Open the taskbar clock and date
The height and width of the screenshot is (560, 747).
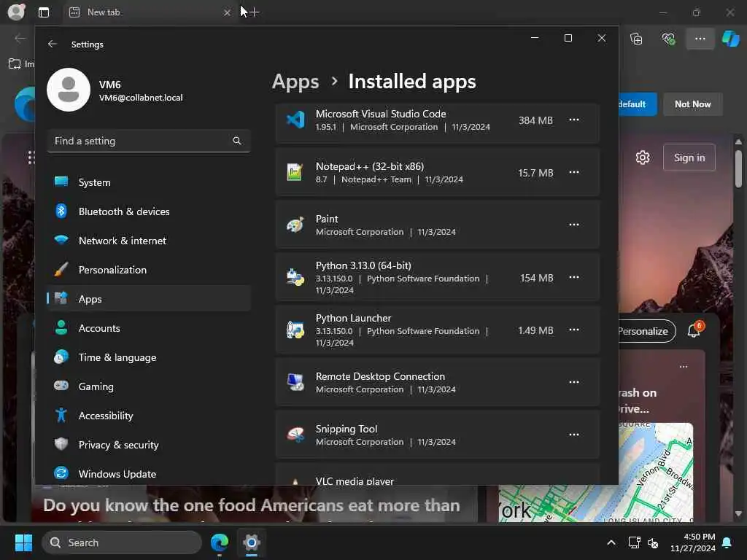coord(693,542)
